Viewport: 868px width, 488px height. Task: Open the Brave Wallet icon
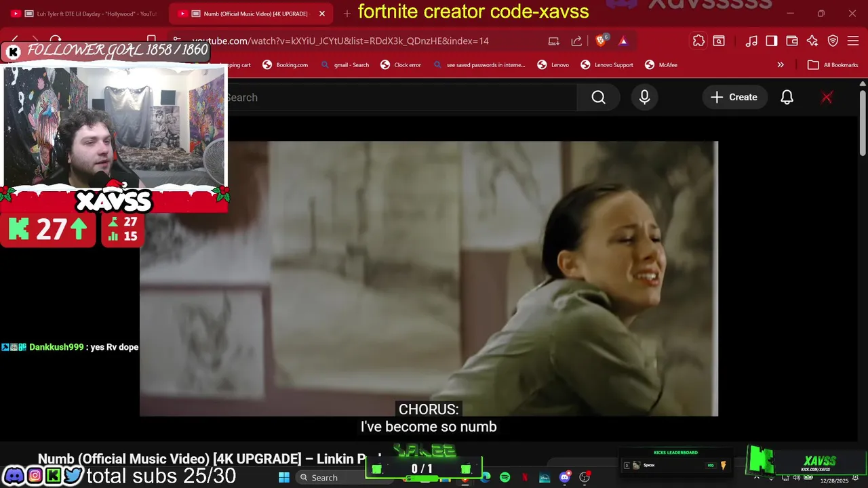(791, 41)
